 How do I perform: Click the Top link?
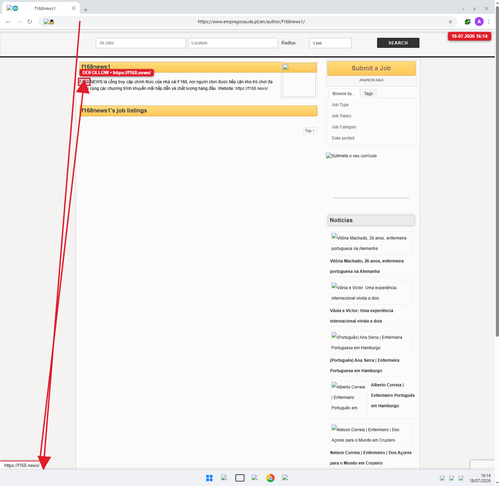[310, 131]
